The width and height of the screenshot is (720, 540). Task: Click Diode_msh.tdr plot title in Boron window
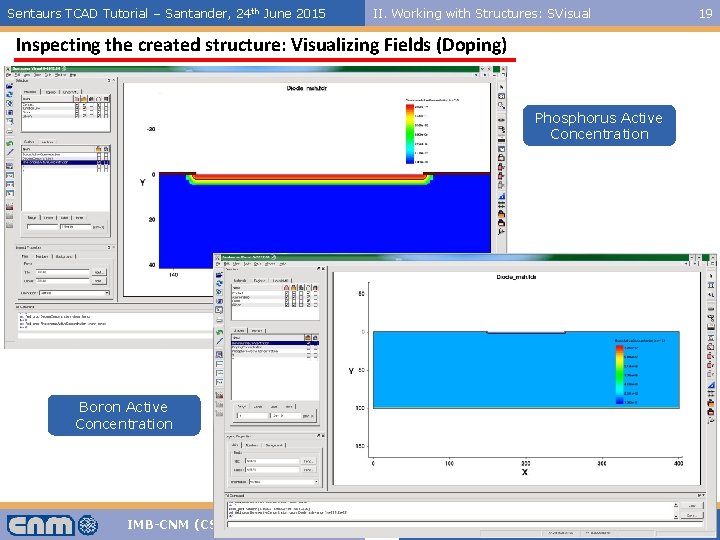point(516,277)
